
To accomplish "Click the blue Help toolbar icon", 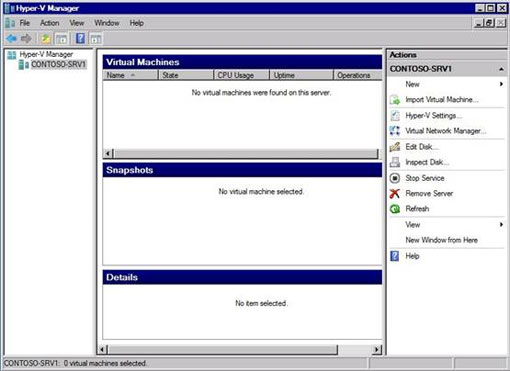I will tap(80, 38).
